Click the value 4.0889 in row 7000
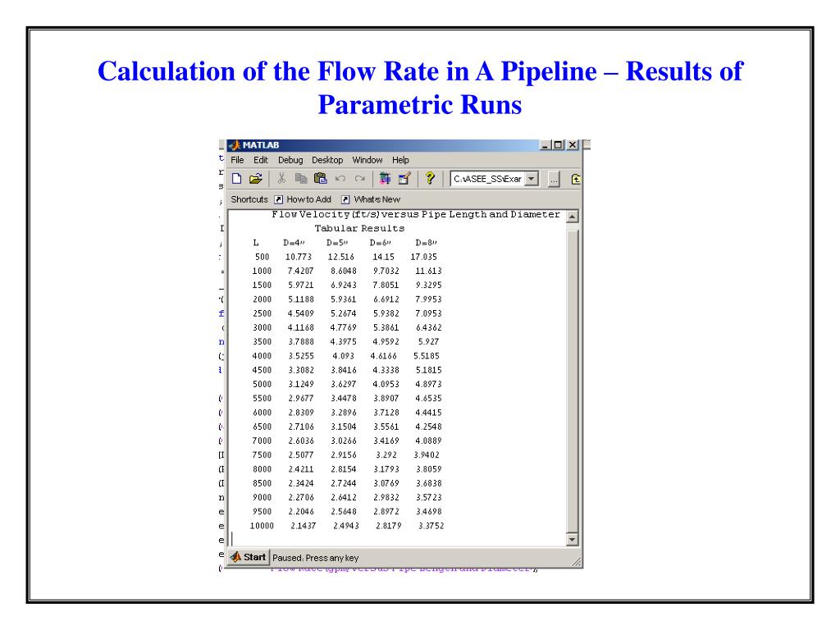840x630 pixels. click(428, 441)
